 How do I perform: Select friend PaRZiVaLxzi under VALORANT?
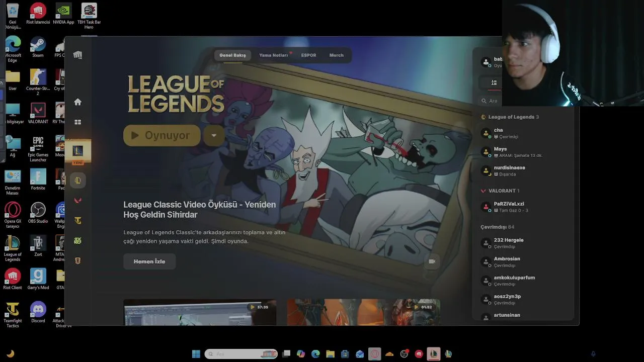[523, 207]
